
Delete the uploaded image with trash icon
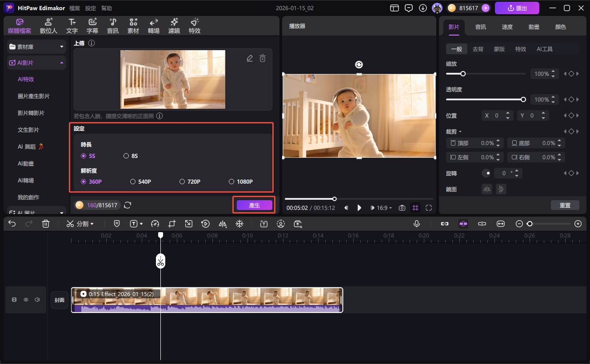coord(263,59)
